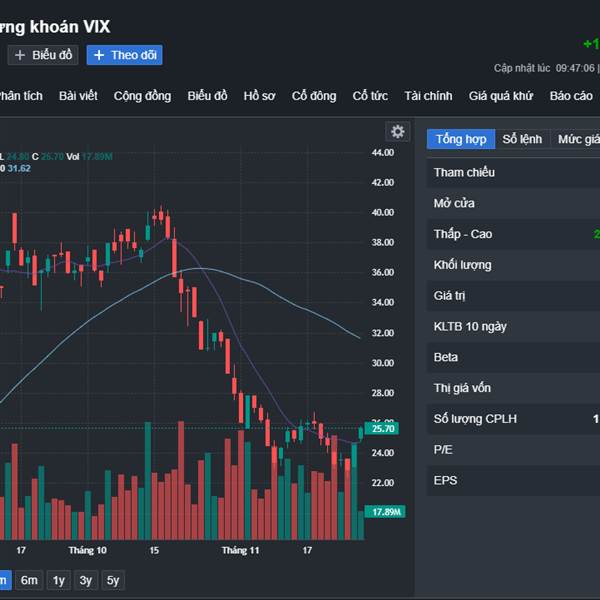This screenshot has height=600, width=600.
Task: Click the 25.70 current price label
Action: pos(384,428)
